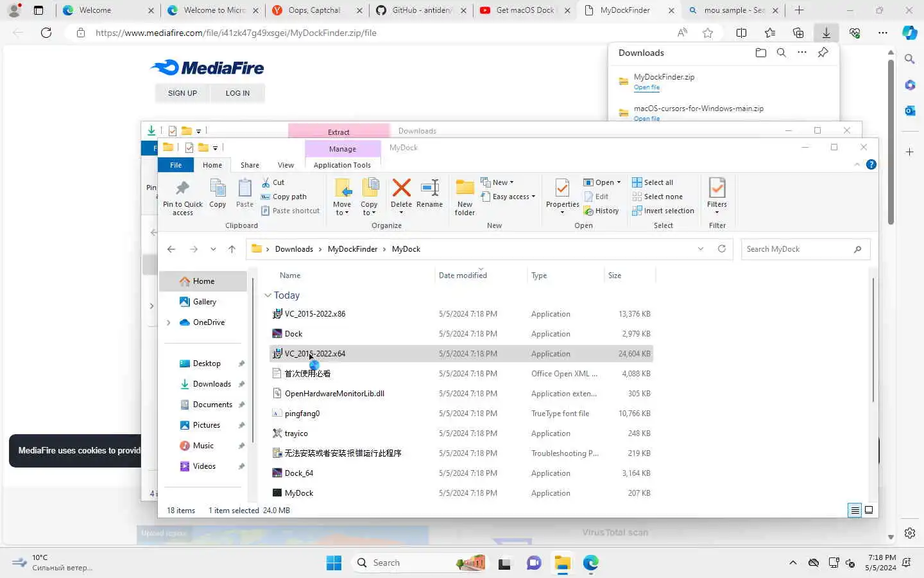Click the Search MyDock field
Image resolution: width=924 pixels, height=578 pixels.
click(x=805, y=249)
